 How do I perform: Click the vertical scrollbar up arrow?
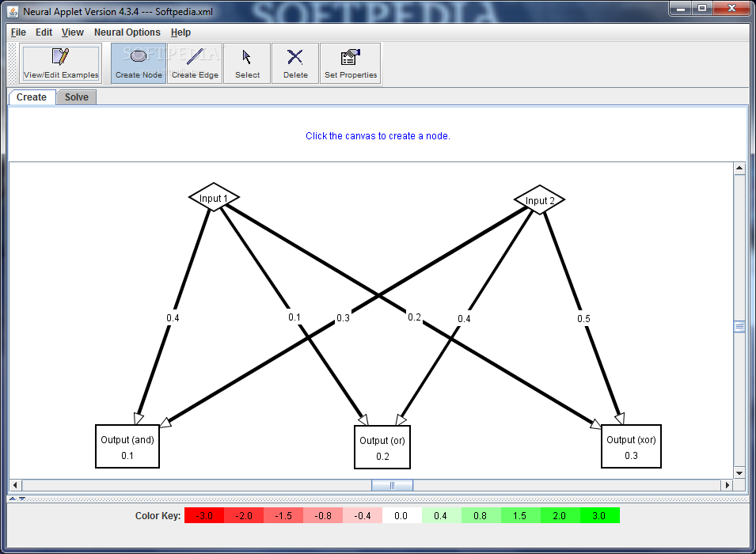[739, 169]
